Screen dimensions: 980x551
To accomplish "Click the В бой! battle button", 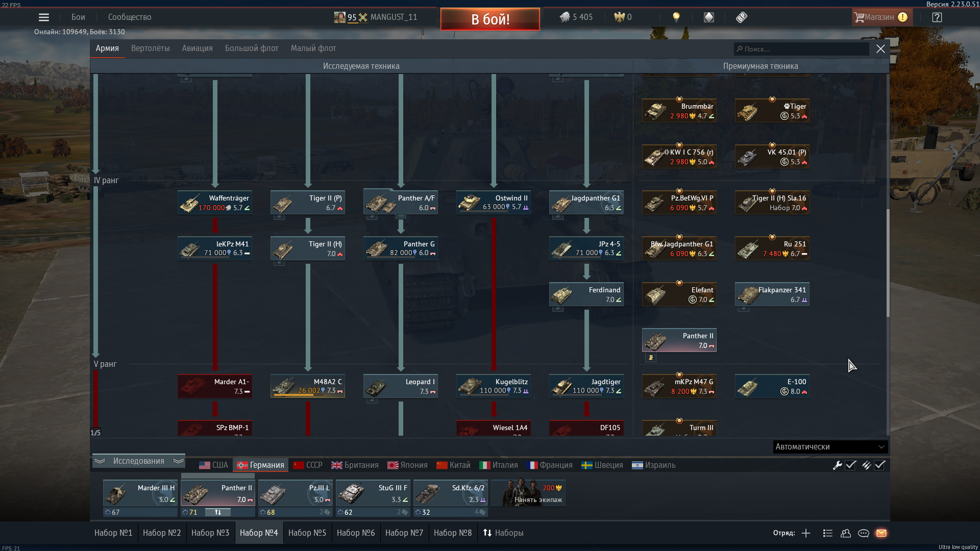I will tap(490, 19).
